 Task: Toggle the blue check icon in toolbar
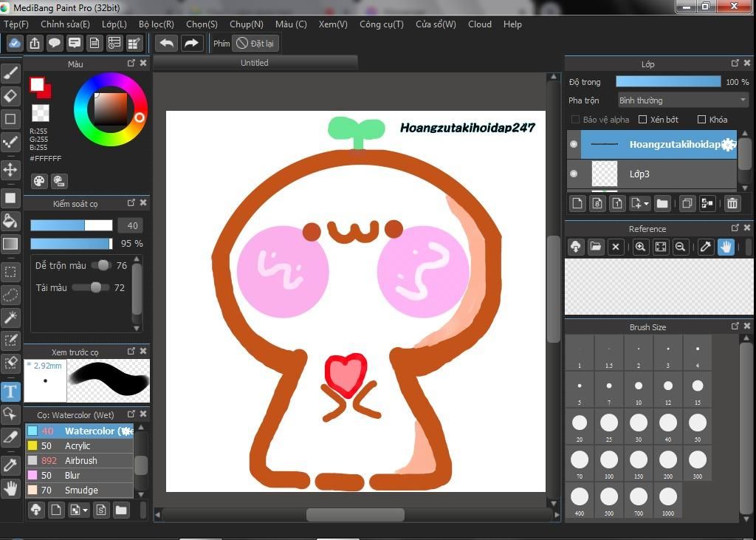tap(15, 44)
